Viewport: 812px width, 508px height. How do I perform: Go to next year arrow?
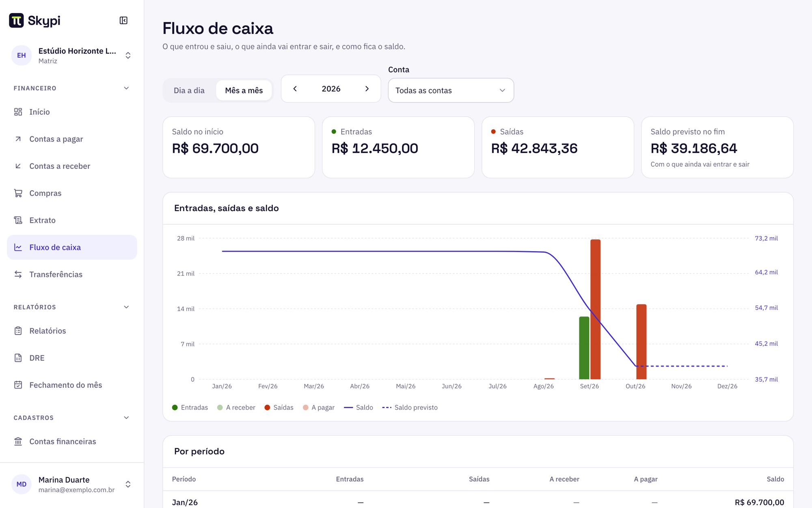click(367, 89)
